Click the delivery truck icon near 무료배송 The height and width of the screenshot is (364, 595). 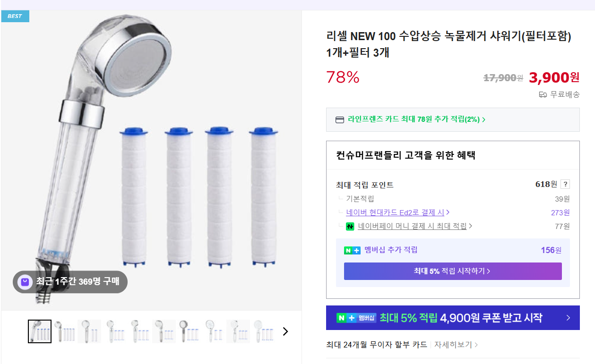[543, 94]
